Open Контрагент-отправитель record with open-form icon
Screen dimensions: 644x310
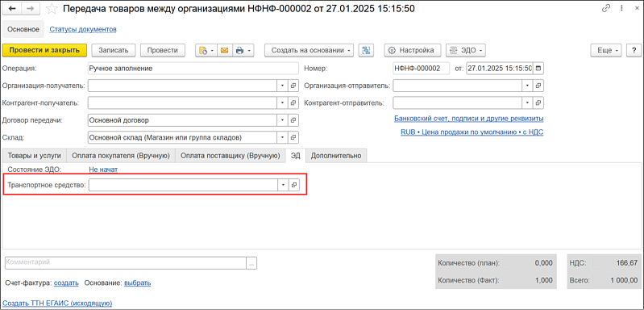point(538,103)
